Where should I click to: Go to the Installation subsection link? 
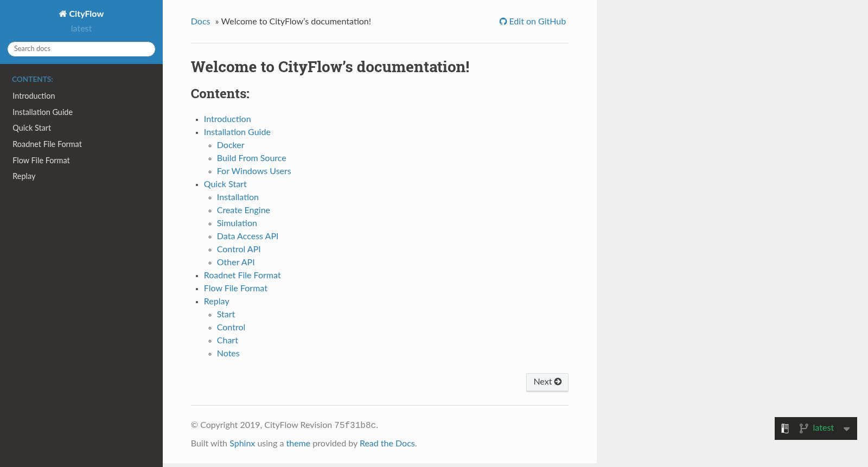click(x=238, y=197)
